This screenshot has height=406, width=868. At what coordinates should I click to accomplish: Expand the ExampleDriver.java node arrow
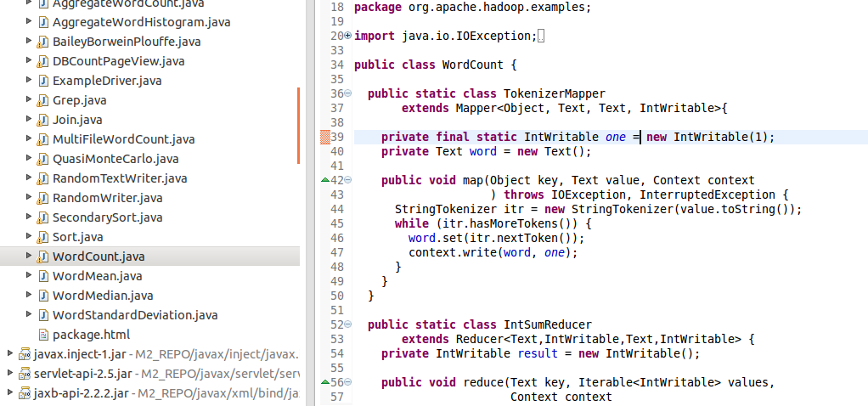point(29,81)
